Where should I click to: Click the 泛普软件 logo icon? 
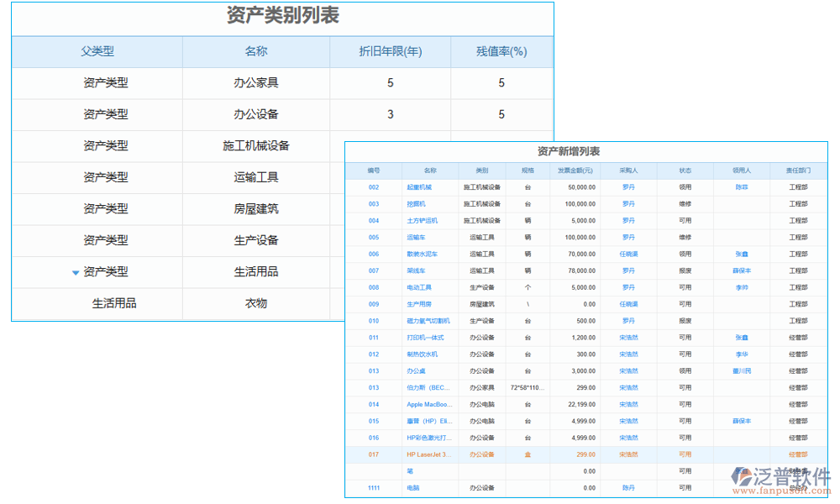click(x=741, y=478)
